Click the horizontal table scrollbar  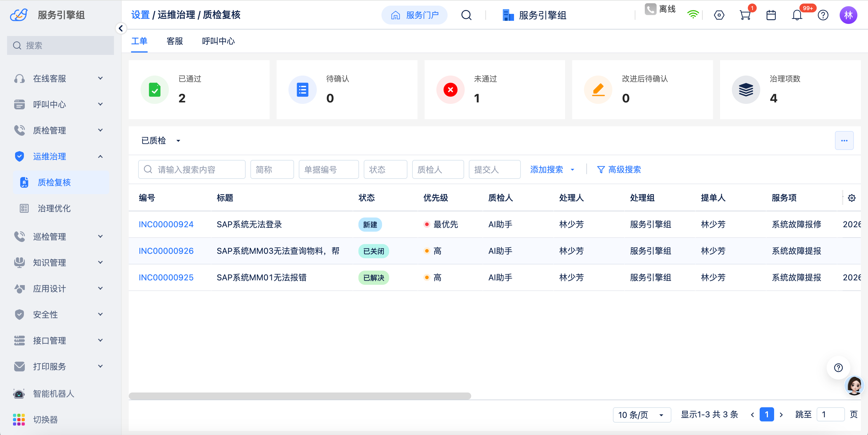tap(300, 396)
